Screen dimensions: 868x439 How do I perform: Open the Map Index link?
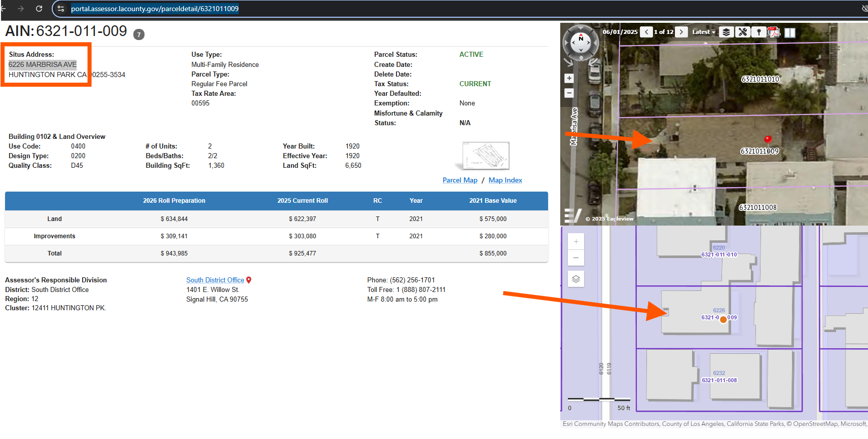[x=505, y=180]
